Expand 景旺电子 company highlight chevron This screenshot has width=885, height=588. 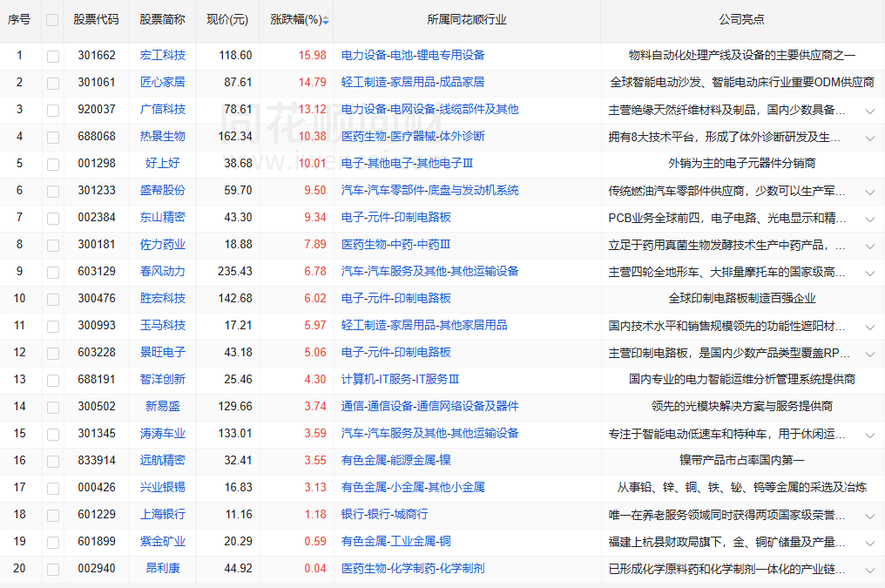coord(870,355)
